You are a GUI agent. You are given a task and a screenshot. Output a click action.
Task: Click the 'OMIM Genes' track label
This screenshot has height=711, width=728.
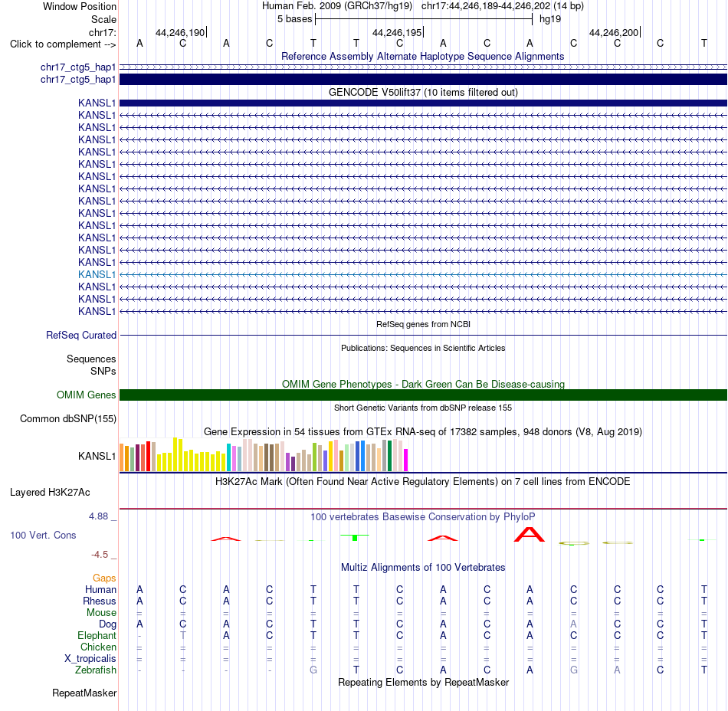[87, 395]
